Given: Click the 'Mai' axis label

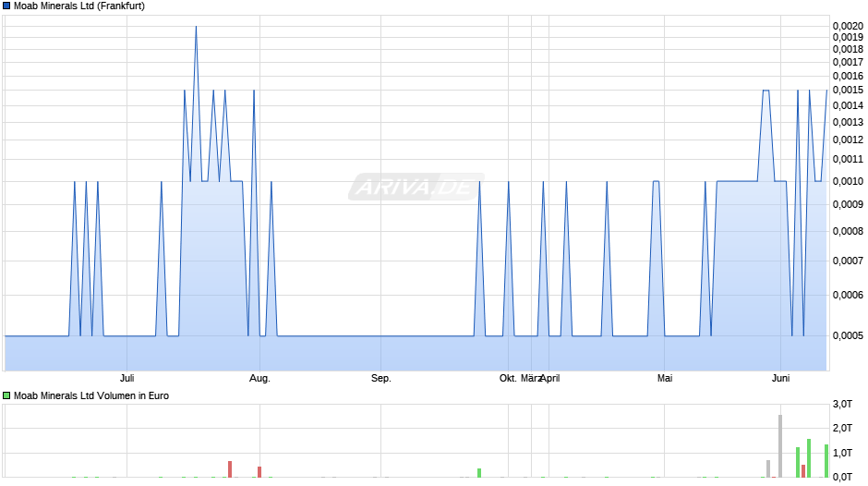Looking at the screenshot, I should tap(665, 378).
